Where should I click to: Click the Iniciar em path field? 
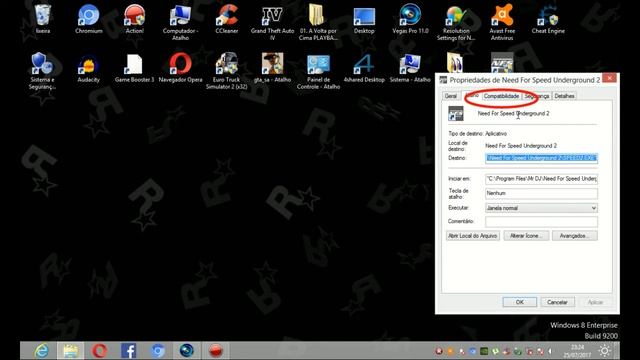(541, 179)
